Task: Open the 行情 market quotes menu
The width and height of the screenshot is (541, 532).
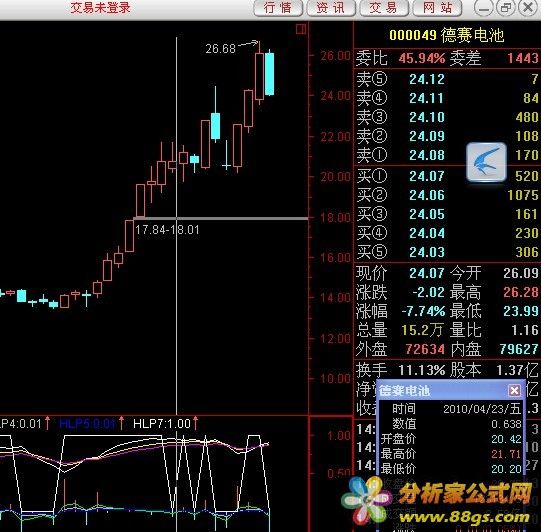Action: pyautogui.click(x=278, y=8)
